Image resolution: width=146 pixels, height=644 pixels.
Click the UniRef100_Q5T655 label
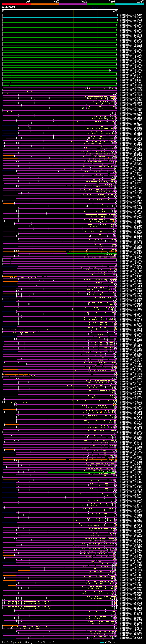pos(131,48)
